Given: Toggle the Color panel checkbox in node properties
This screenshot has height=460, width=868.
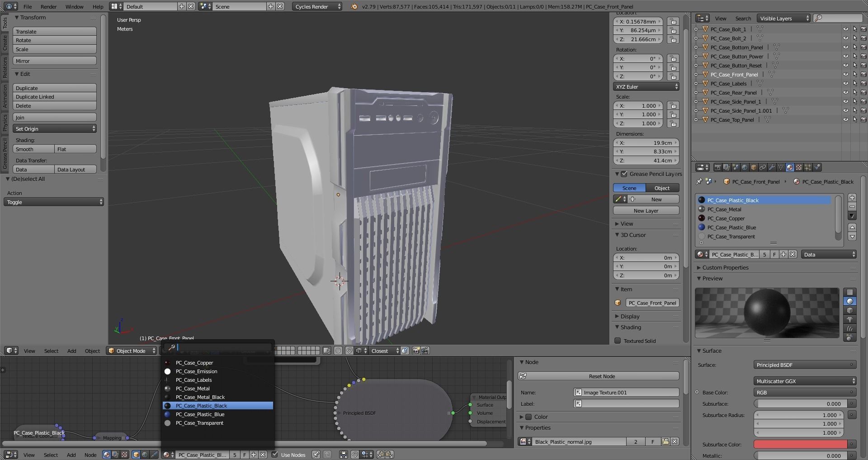Looking at the screenshot, I should (x=528, y=417).
